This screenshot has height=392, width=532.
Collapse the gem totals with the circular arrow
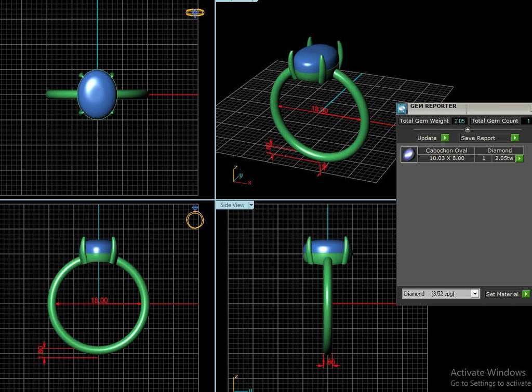(468, 129)
